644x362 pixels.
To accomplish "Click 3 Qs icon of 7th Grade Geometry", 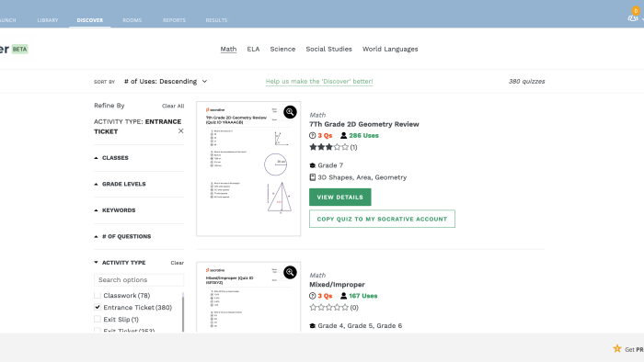I will tap(312, 135).
